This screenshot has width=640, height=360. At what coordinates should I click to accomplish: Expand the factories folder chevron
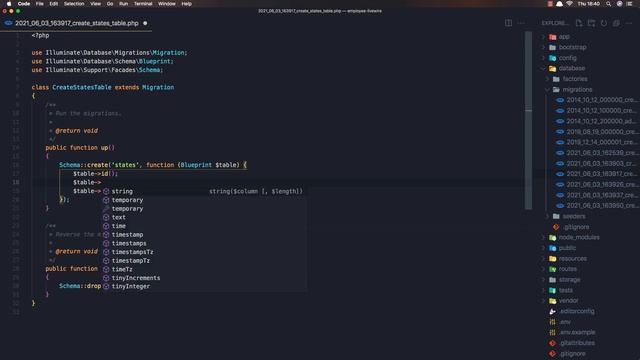pos(547,79)
